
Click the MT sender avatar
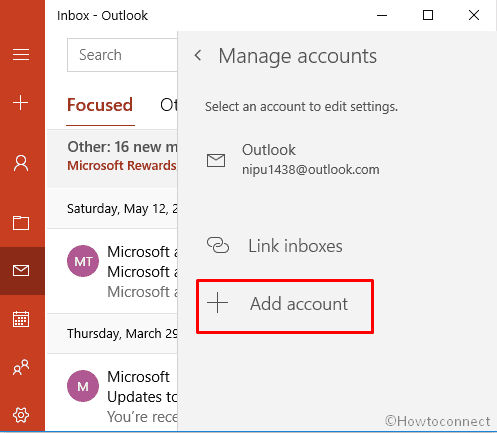pyautogui.click(x=83, y=261)
